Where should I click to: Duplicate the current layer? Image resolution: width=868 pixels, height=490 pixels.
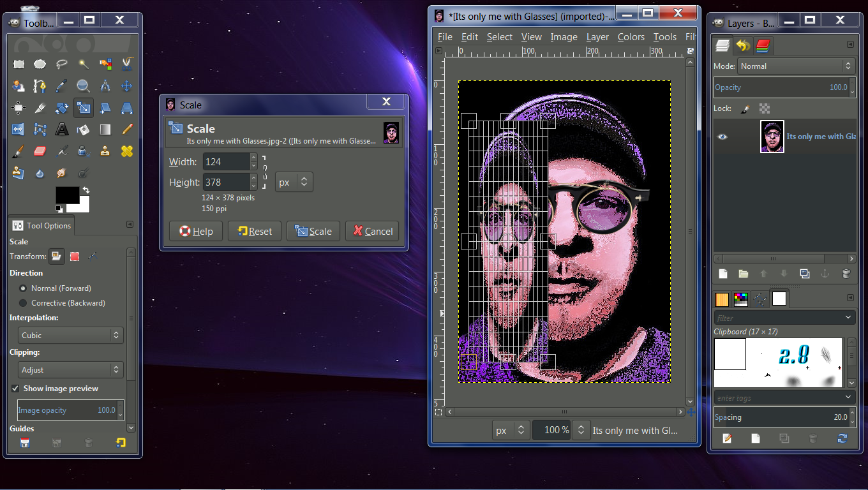[x=805, y=274]
